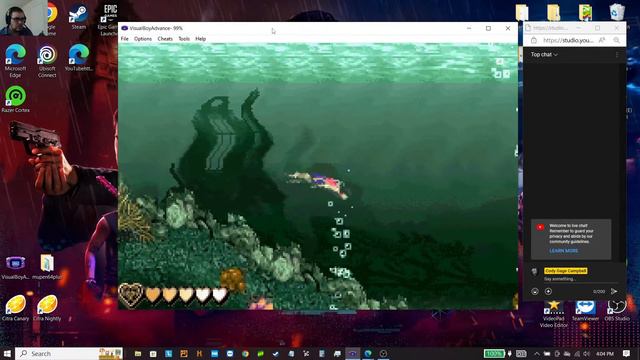Open the Epic Games Launcher shortcut

pos(109,19)
